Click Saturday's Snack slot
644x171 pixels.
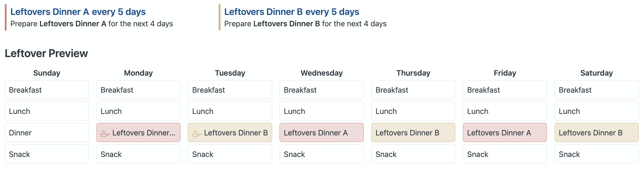(x=596, y=154)
